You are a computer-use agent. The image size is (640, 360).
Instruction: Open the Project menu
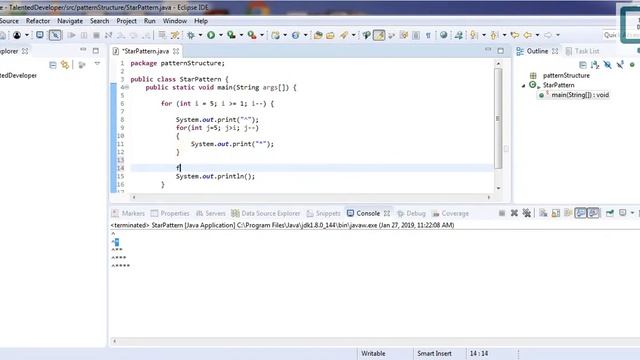[127, 21]
